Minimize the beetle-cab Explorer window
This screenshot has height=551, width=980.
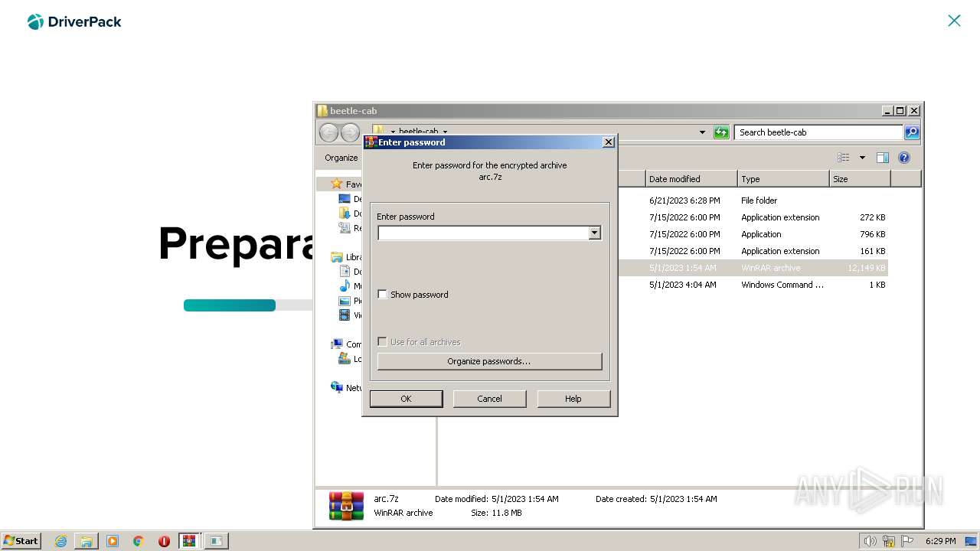[887, 111]
